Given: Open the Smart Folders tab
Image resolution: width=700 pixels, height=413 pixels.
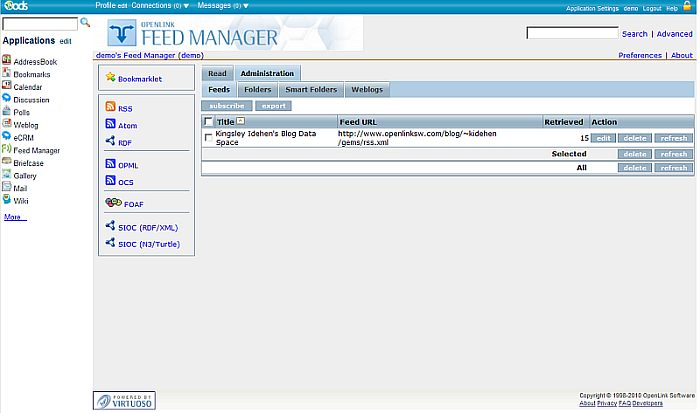Looking at the screenshot, I should pos(310,89).
